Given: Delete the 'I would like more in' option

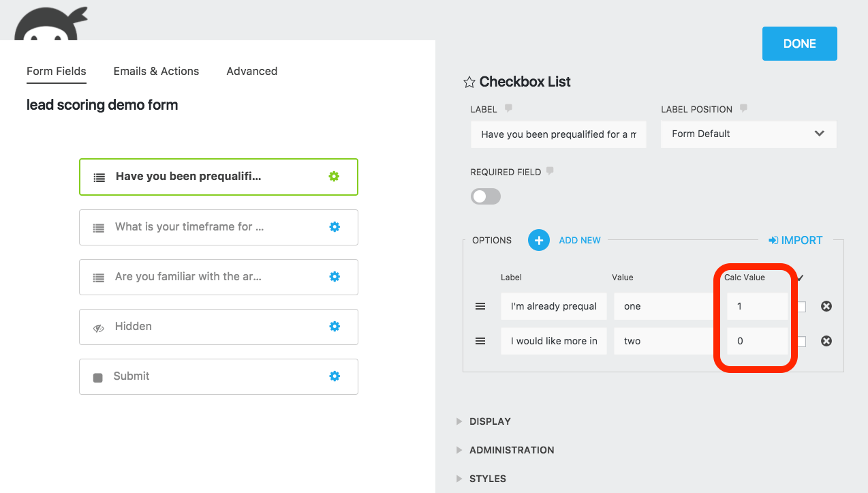Looking at the screenshot, I should [x=826, y=341].
